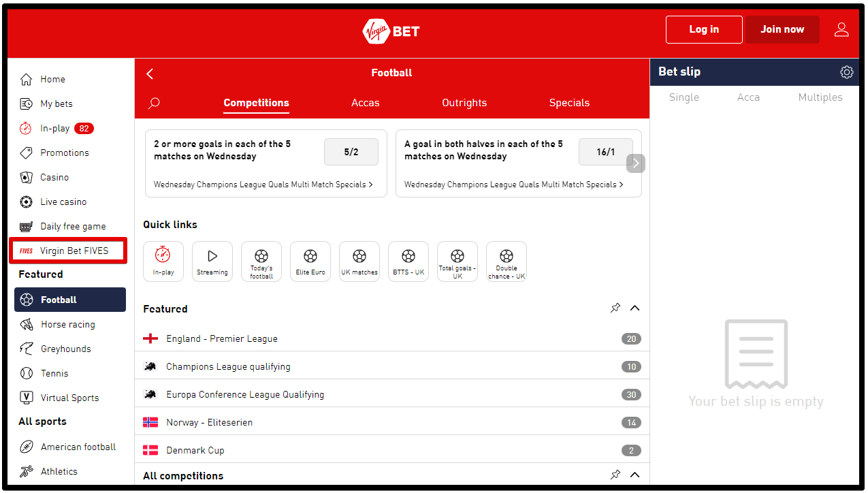868x493 pixels.
Task: Open Double chance - UK quick link
Action: 507,261
